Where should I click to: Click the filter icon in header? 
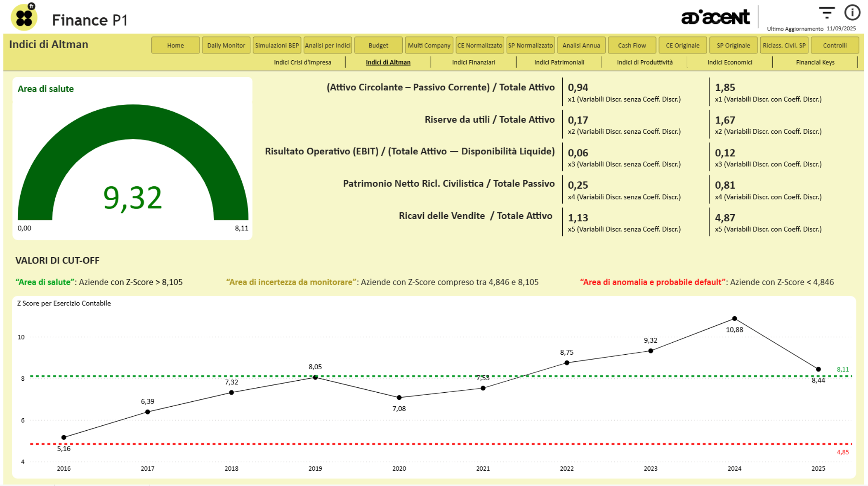[x=826, y=13]
